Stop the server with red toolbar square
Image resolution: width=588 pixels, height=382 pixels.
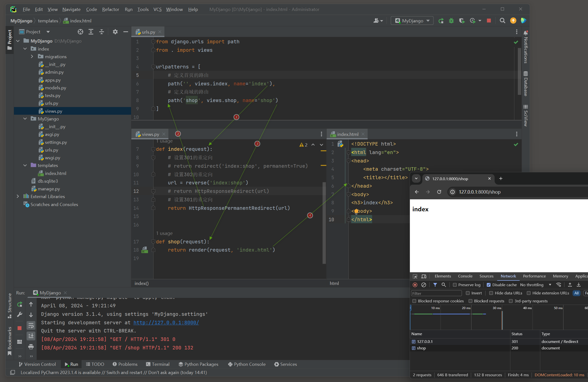point(489,21)
